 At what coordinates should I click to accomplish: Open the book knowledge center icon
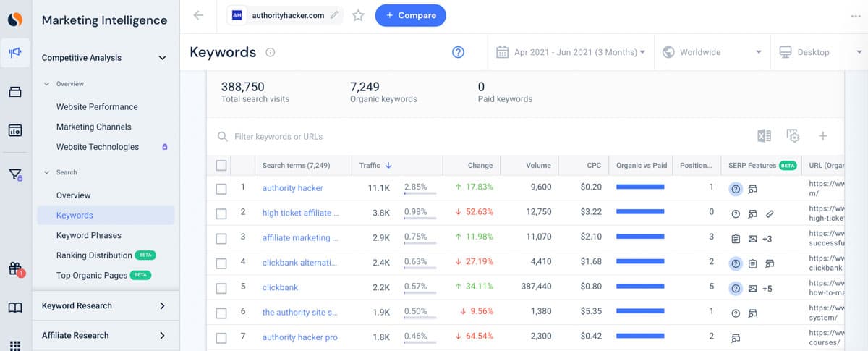15,308
